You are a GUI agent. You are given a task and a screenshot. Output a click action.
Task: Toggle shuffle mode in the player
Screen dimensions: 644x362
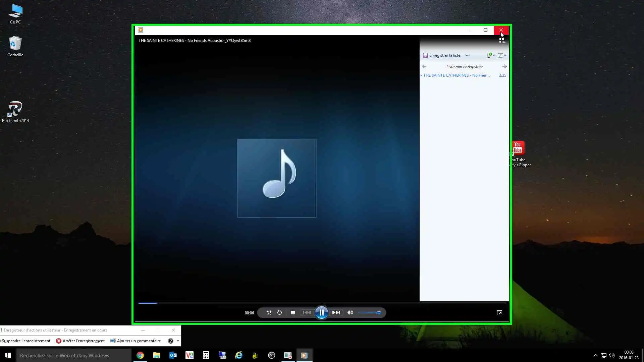pyautogui.click(x=269, y=313)
